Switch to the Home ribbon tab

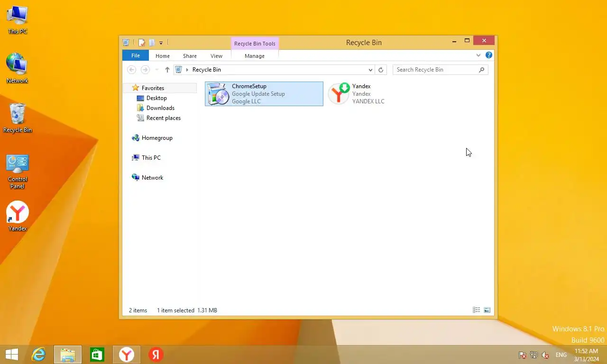click(163, 56)
